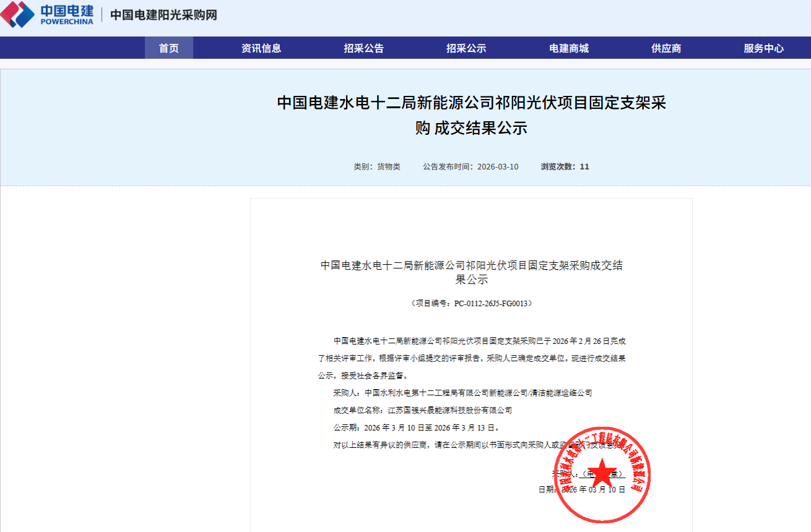This screenshot has width=811, height=532.
Task: Click the 公示期 publicity period line
Action: click(415, 427)
